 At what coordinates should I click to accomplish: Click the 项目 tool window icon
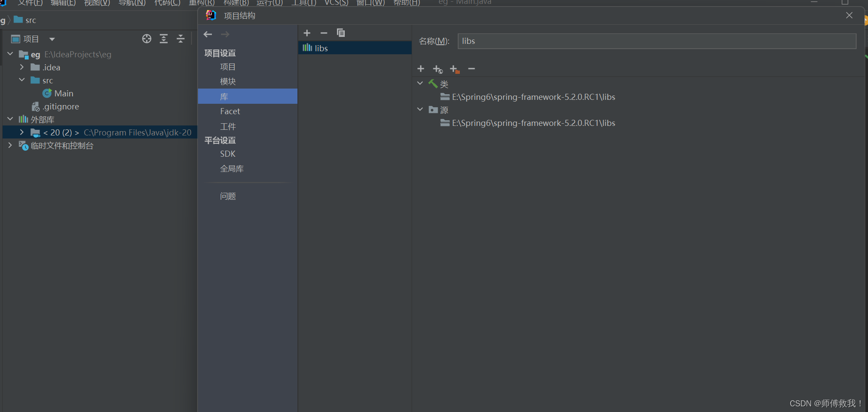(x=16, y=39)
